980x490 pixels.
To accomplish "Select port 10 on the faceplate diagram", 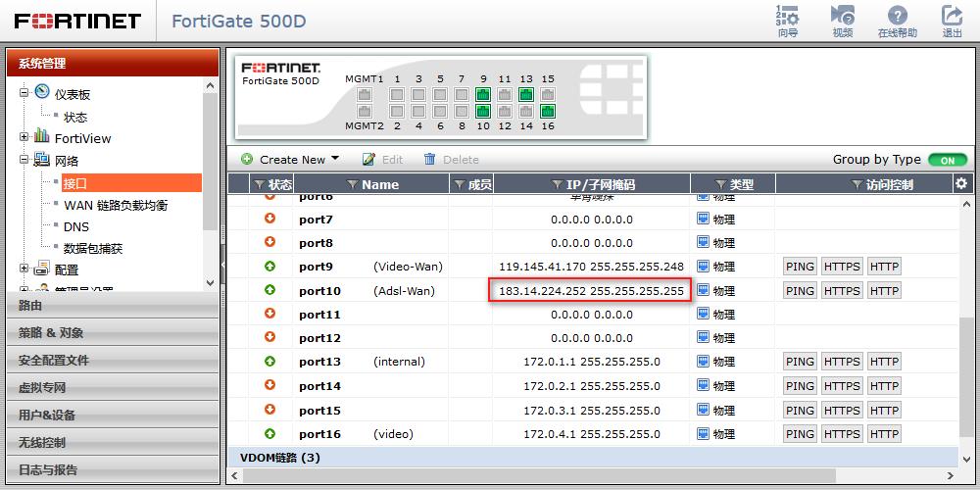I will coord(483,112).
